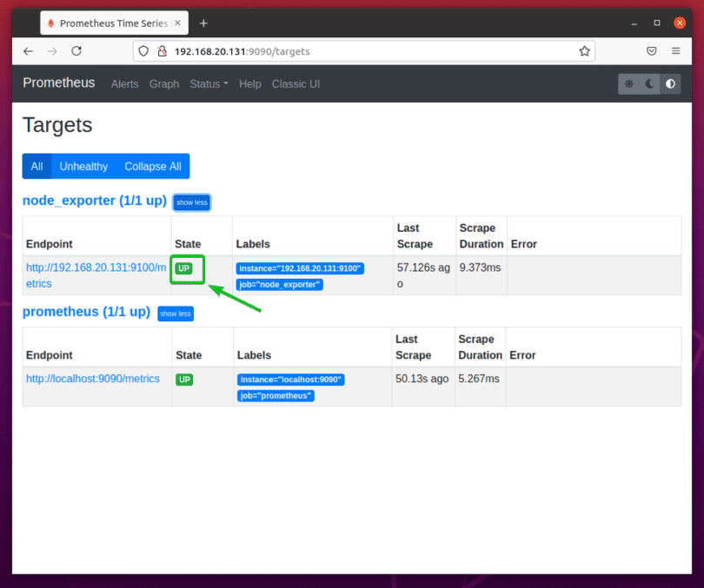The image size is (704, 588).
Task: Open the localhost:9090/metrics endpoint link
Action: pyautogui.click(x=93, y=379)
